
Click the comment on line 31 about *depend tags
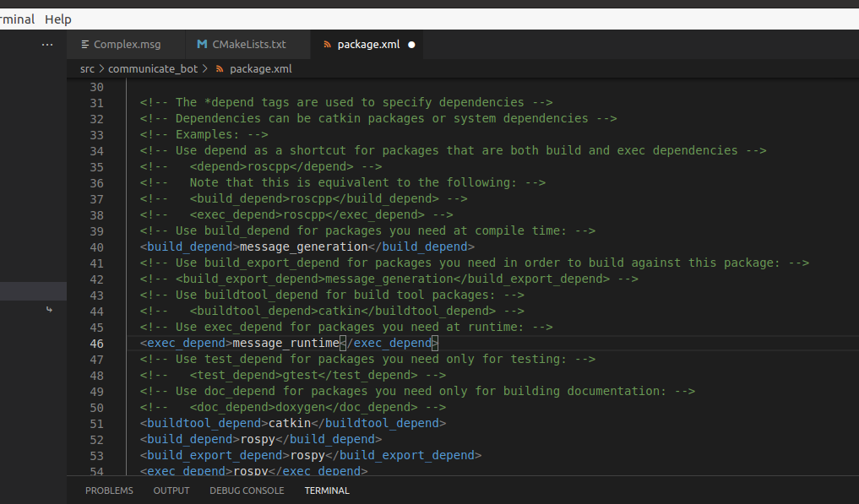(346, 102)
